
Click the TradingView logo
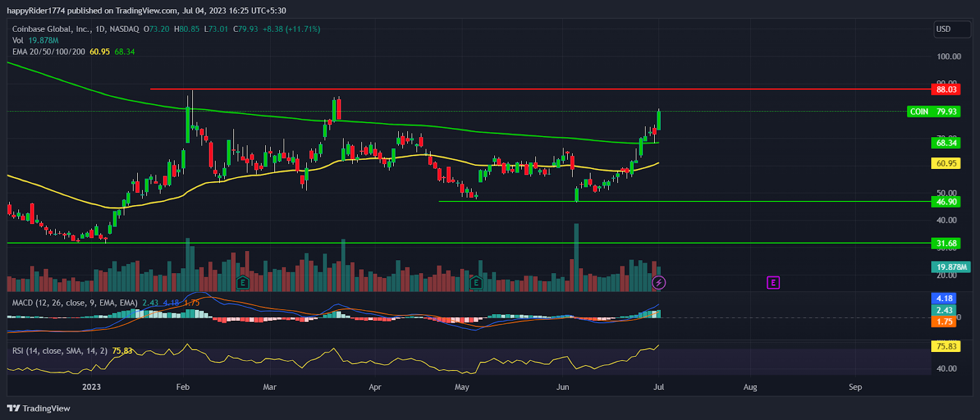[x=39, y=408]
